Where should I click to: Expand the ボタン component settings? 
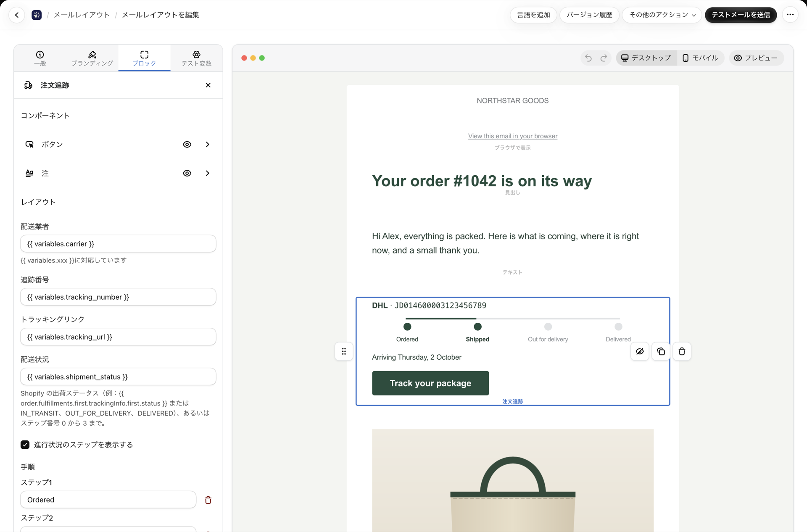tap(208, 144)
